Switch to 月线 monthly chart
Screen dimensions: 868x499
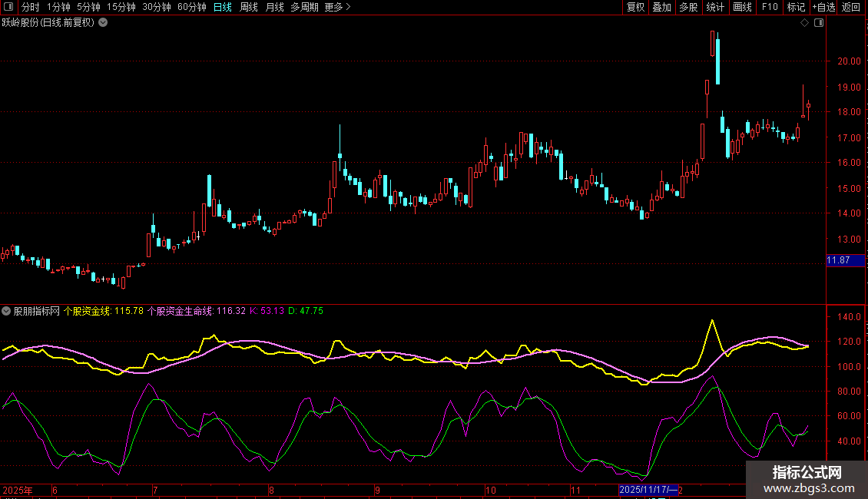click(x=274, y=7)
